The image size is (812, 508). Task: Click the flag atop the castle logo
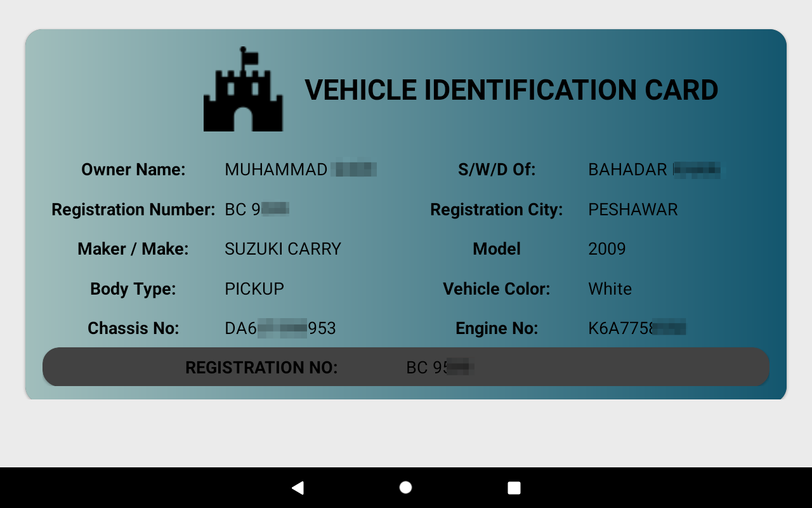click(247, 56)
